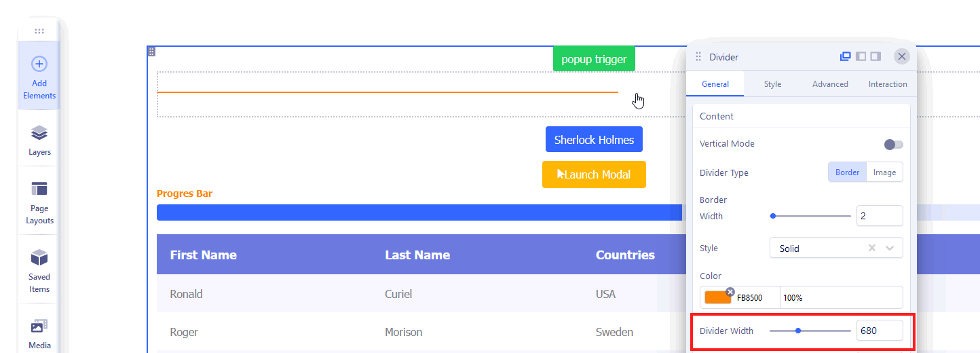Open the Interaction tab
Screen dimensions: 980x353
(888, 84)
